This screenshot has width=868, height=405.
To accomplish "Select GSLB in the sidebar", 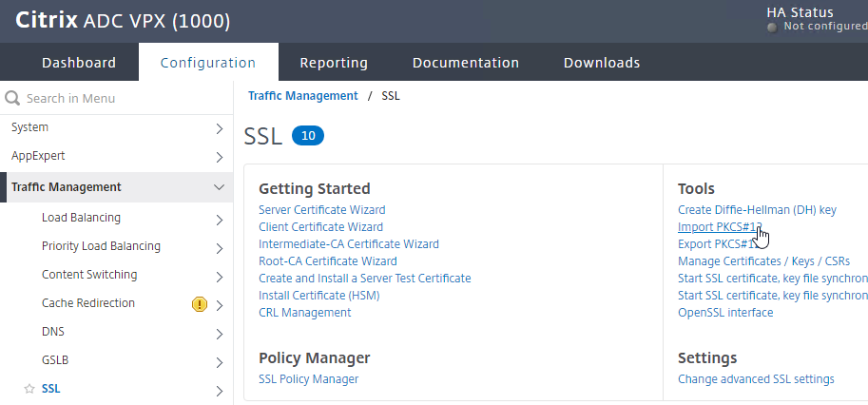I will [x=55, y=360].
